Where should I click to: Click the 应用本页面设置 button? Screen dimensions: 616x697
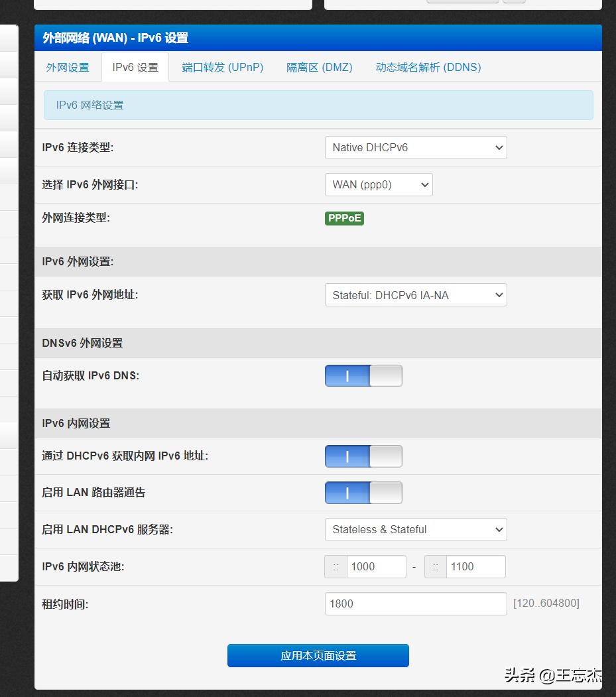point(318,655)
